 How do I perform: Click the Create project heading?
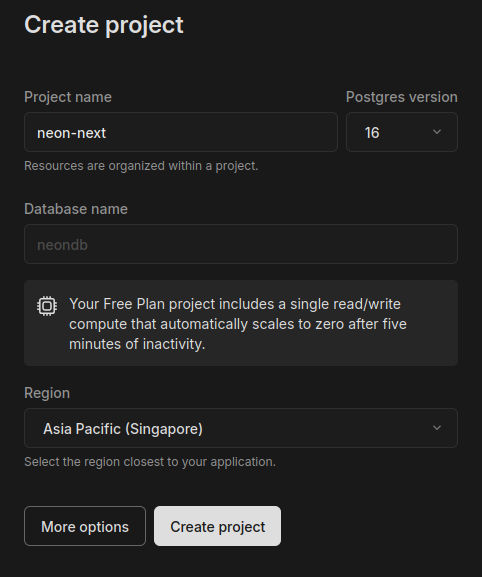104,25
